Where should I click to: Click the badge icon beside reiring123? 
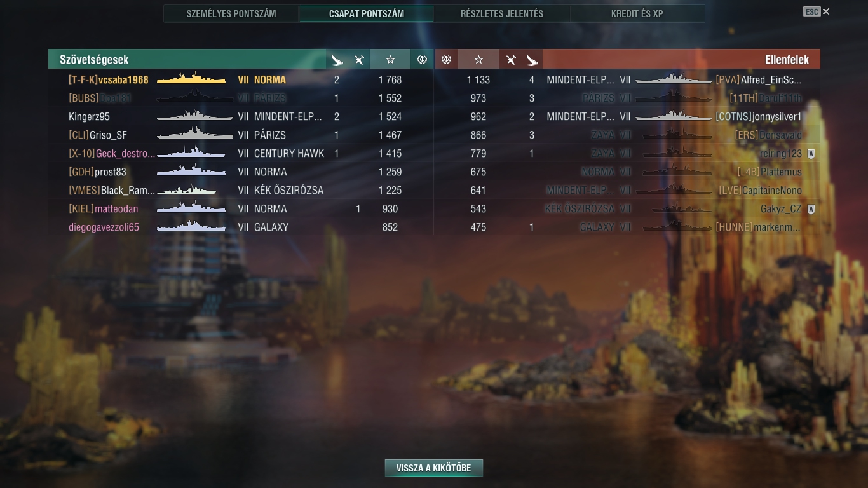[811, 153]
